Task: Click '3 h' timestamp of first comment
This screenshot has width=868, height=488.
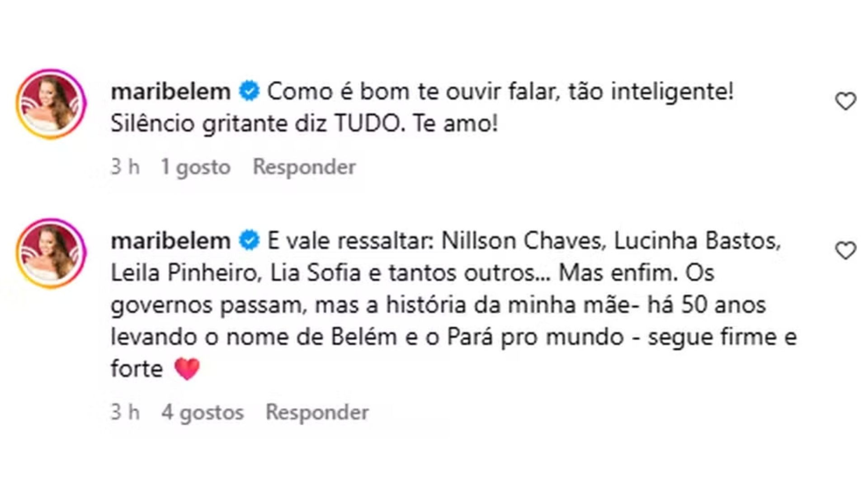Action: [125, 167]
